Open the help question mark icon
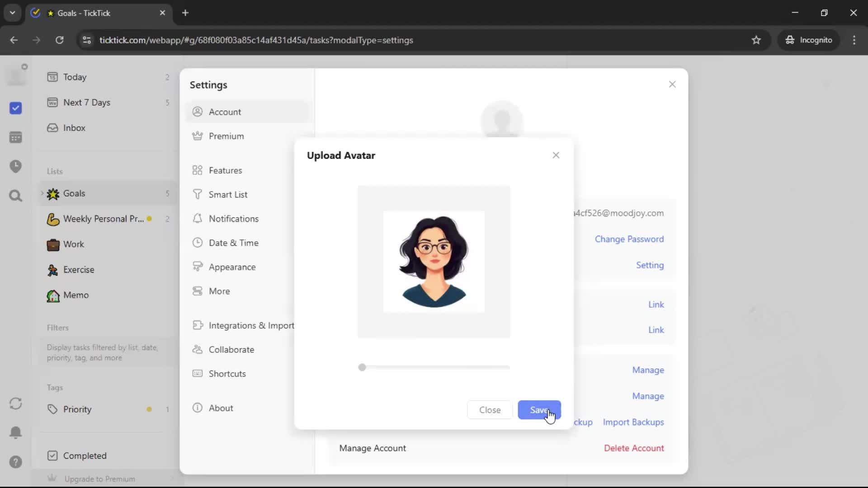This screenshot has width=868, height=488. point(15,462)
